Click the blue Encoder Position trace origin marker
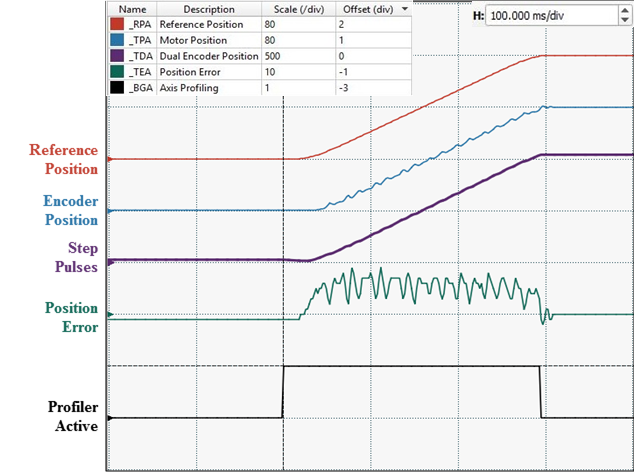 (x=109, y=211)
